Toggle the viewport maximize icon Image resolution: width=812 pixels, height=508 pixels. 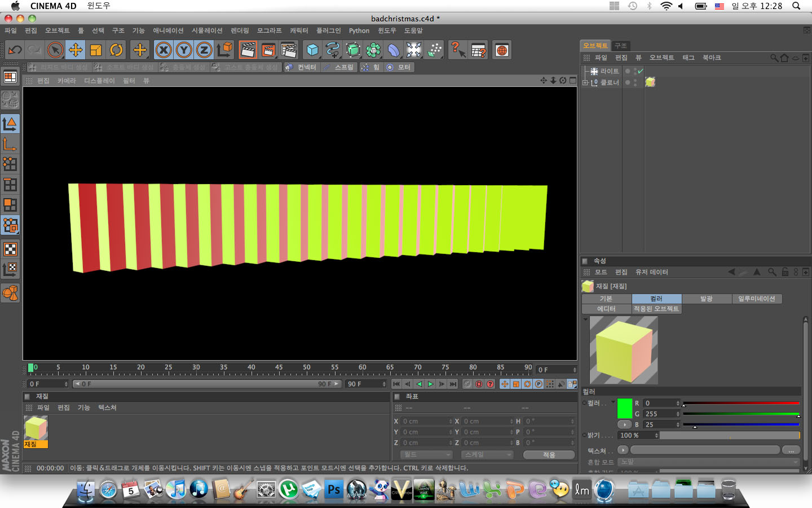pyautogui.click(x=573, y=80)
